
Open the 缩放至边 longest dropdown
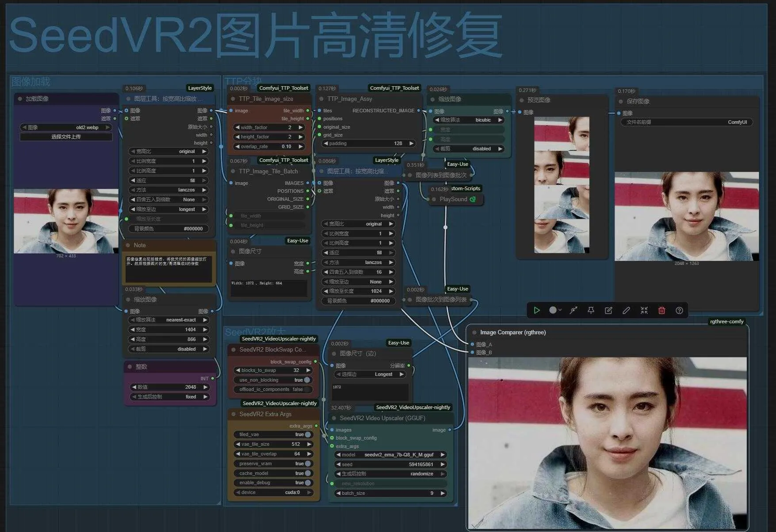coord(168,209)
